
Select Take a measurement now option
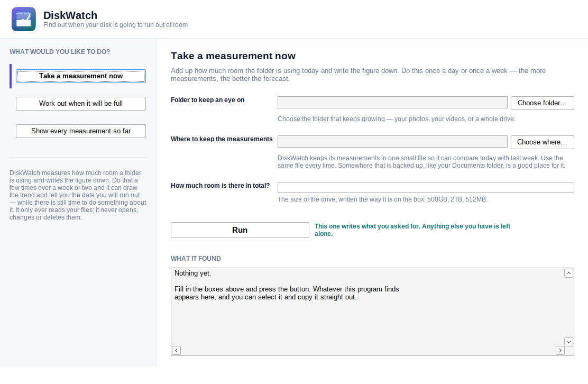click(80, 76)
